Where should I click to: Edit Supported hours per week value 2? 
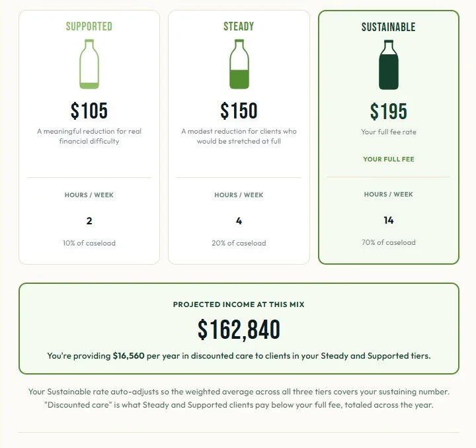[89, 220]
